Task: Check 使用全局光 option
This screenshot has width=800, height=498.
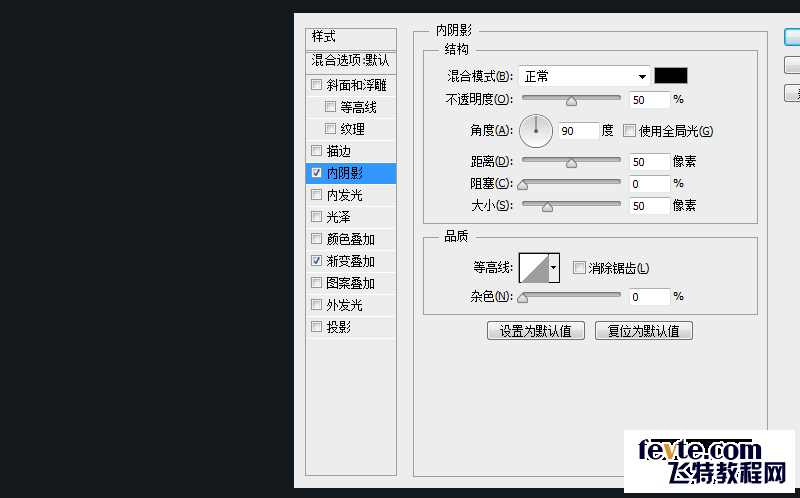Action: (630, 131)
